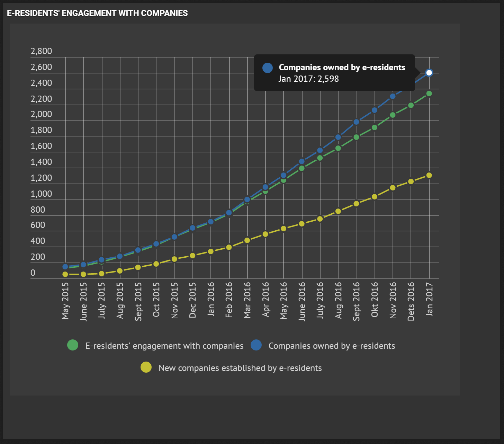Click blue data point at May 2016
This screenshot has width=504, height=444.
283,175
